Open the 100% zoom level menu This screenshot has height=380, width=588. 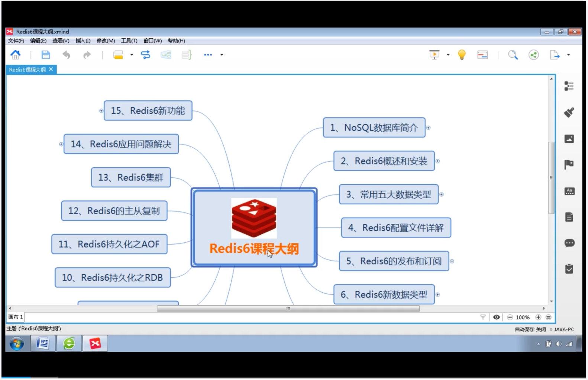[x=523, y=317]
